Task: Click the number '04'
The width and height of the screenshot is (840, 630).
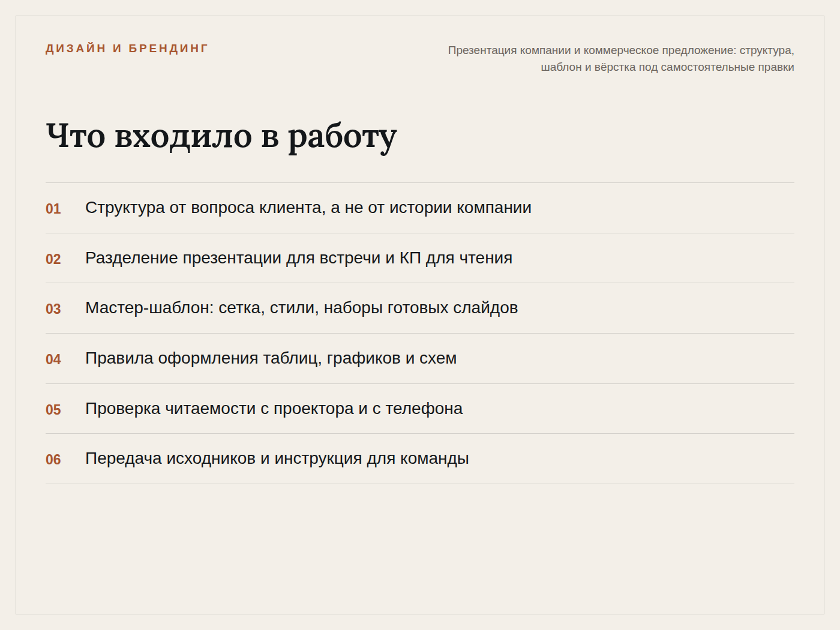Action: [53, 359]
